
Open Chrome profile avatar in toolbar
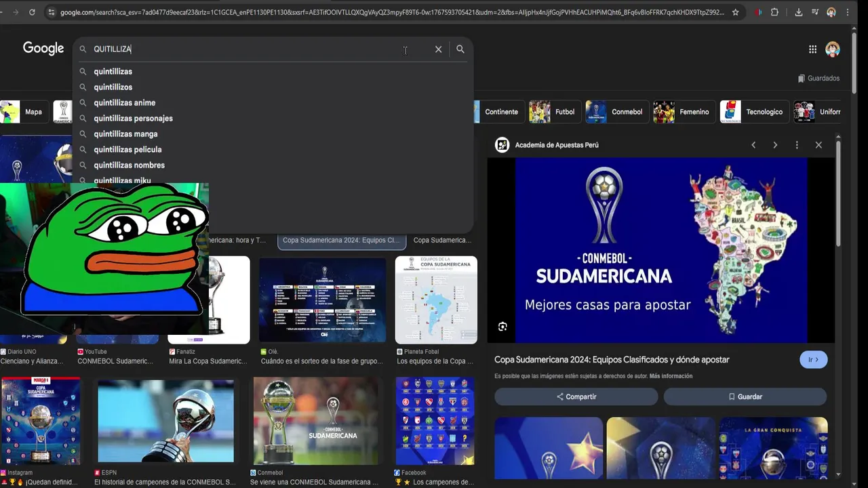(831, 12)
